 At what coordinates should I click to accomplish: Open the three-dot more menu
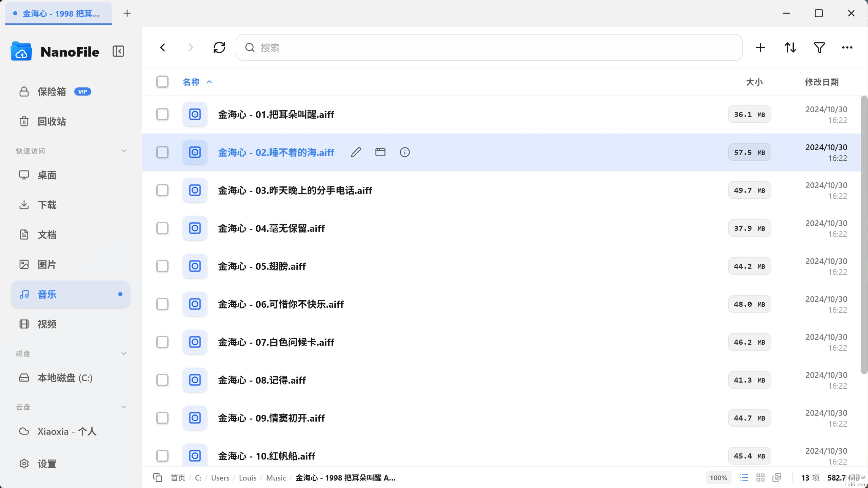[x=847, y=47]
